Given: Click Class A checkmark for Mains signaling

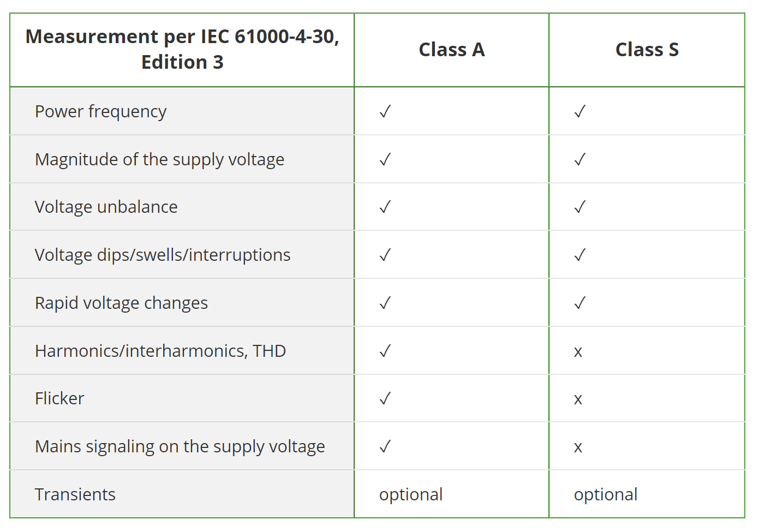Looking at the screenshot, I should click(385, 447).
